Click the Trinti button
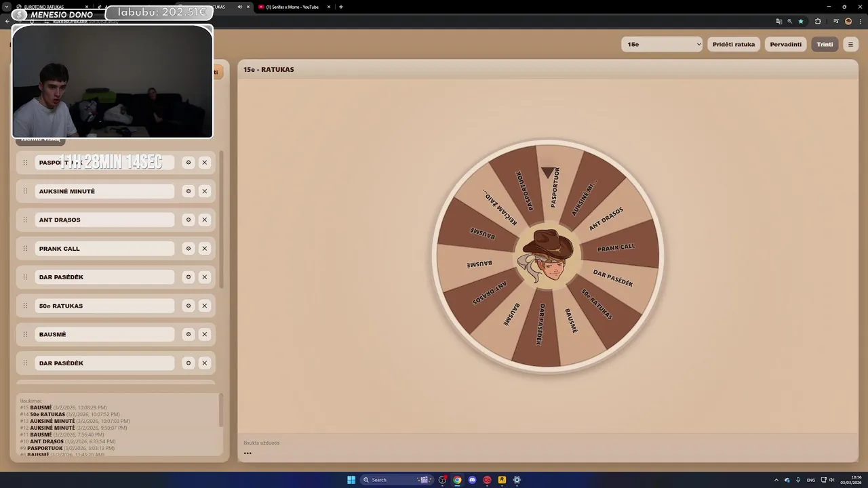Image resolution: width=868 pixels, height=488 pixels. pyautogui.click(x=825, y=44)
